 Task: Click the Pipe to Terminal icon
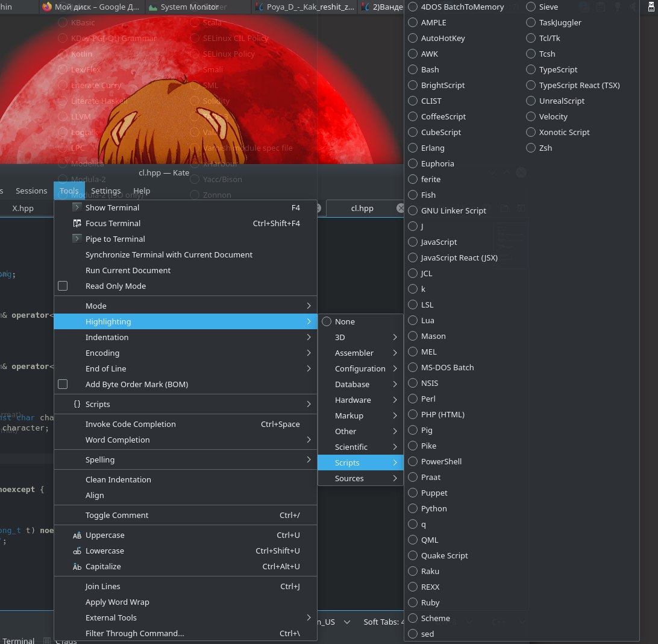[77, 239]
